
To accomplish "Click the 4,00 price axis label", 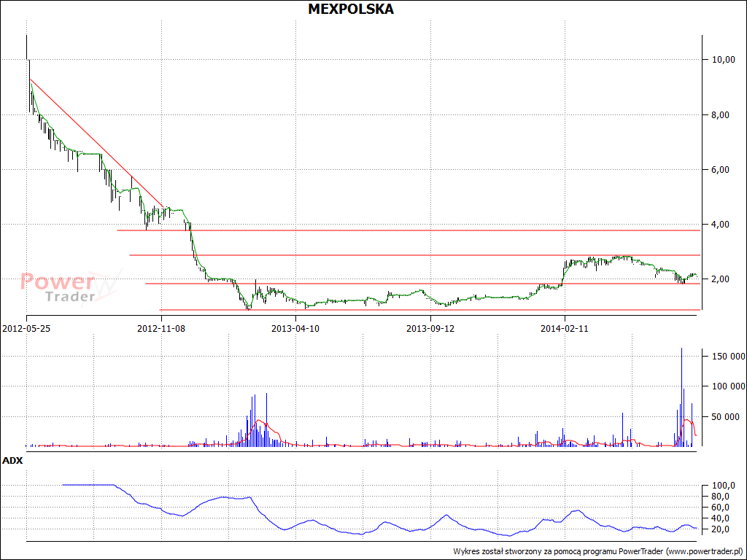I will 721,224.
